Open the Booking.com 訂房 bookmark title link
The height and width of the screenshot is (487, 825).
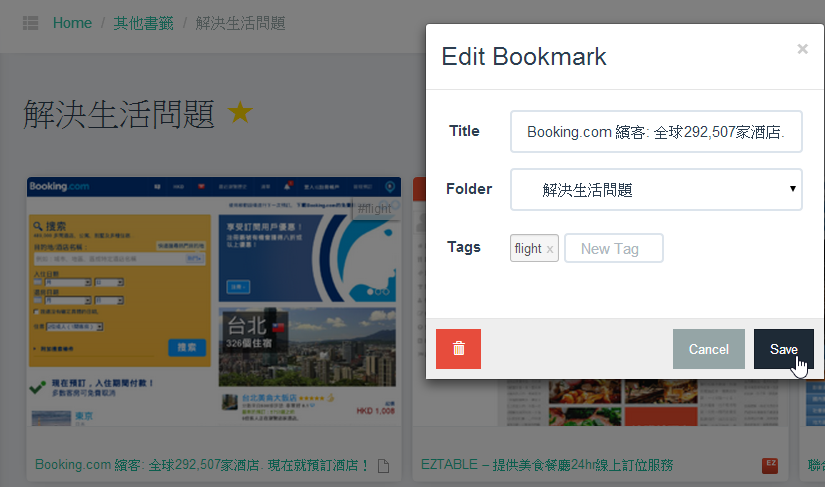202,465
